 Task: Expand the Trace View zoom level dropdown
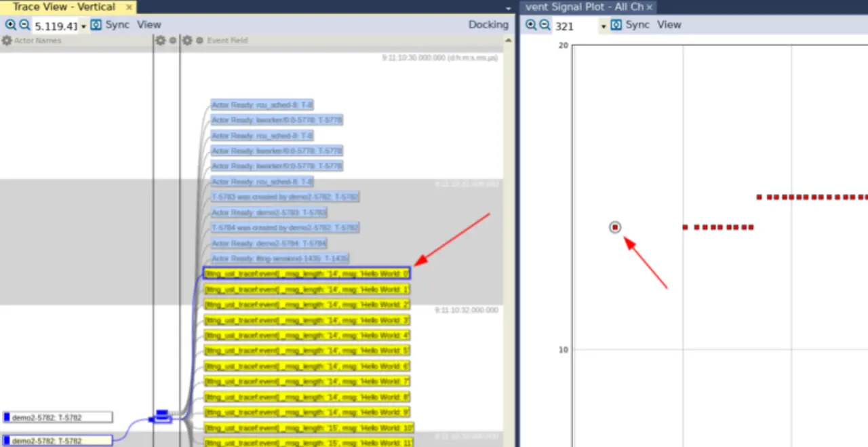[x=84, y=26]
